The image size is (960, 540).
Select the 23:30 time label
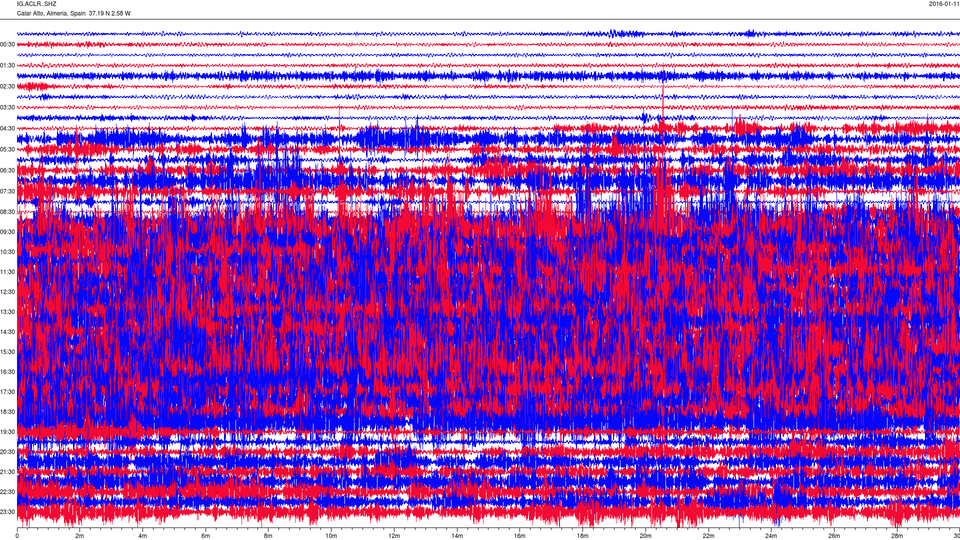pyautogui.click(x=7, y=512)
